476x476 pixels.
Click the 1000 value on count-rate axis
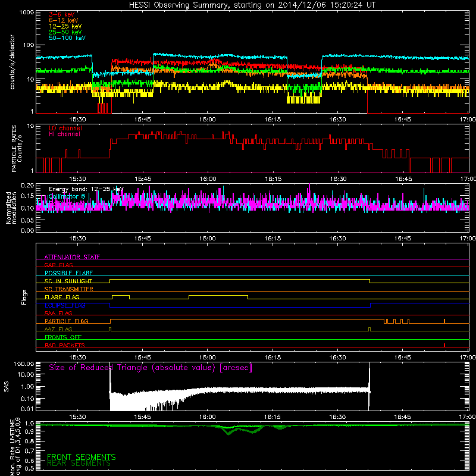click(26, 12)
